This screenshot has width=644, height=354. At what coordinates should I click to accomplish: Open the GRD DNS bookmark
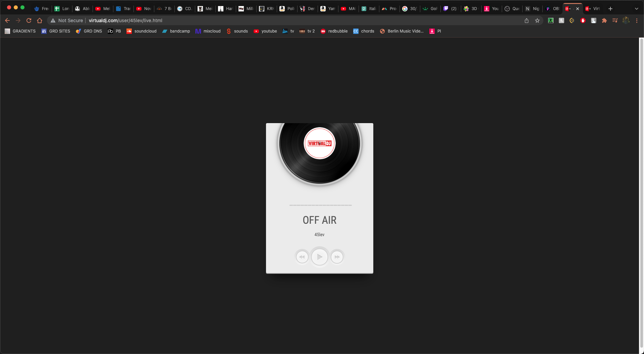pyautogui.click(x=89, y=31)
